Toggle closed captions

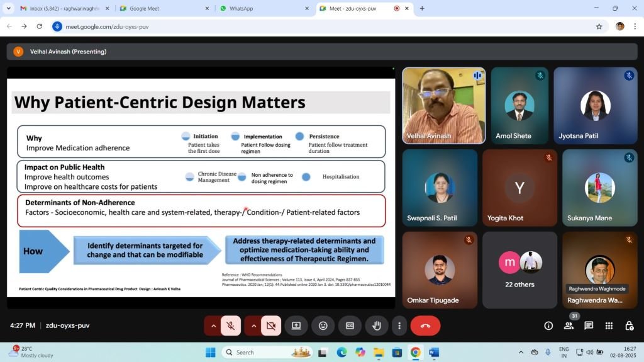click(x=350, y=325)
